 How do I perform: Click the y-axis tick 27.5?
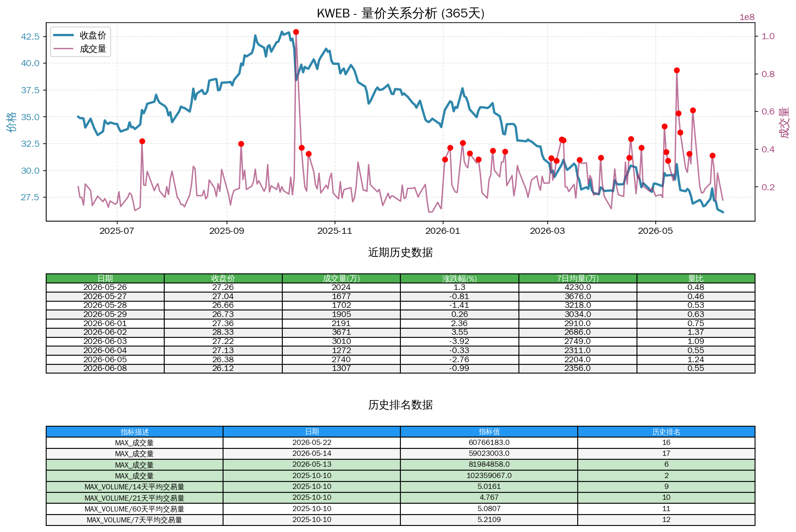coord(30,197)
